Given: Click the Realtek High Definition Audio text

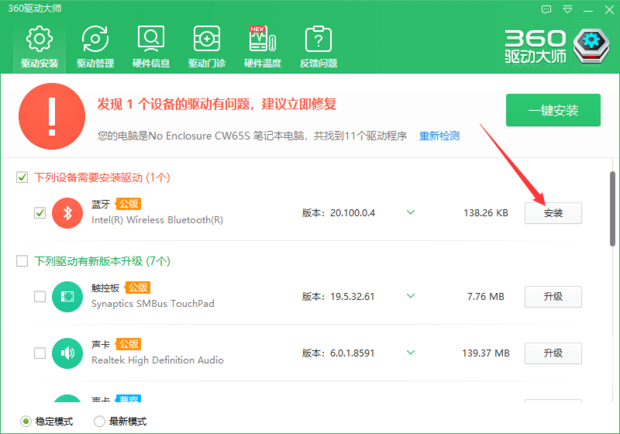Looking at the screenshot, I should (x=158, y=360).
